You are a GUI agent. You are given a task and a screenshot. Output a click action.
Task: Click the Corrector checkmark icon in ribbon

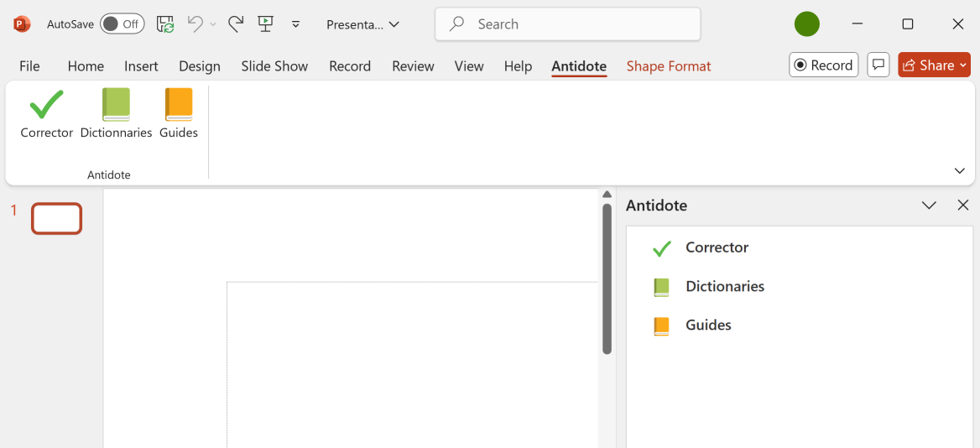[x=47, y=106]
